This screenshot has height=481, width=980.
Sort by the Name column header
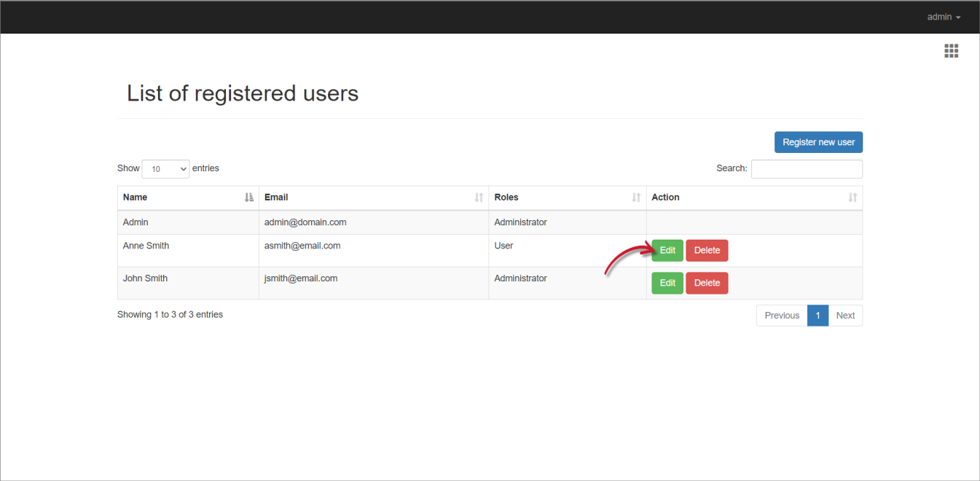coord(135,197)
